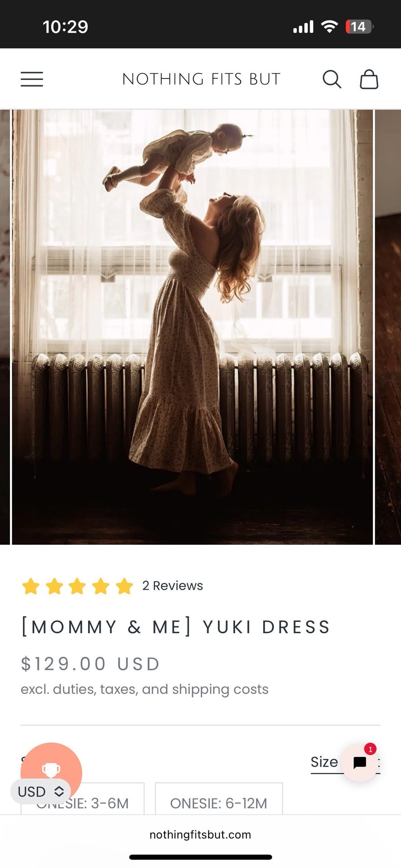Go to NOTHING FITS BUT home logo

[201, 79]
